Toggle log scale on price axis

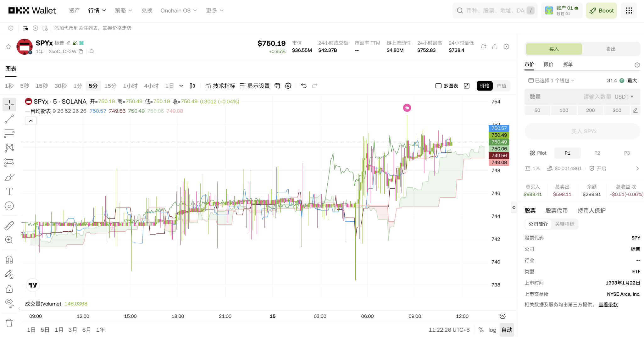(x=492, y=330)
